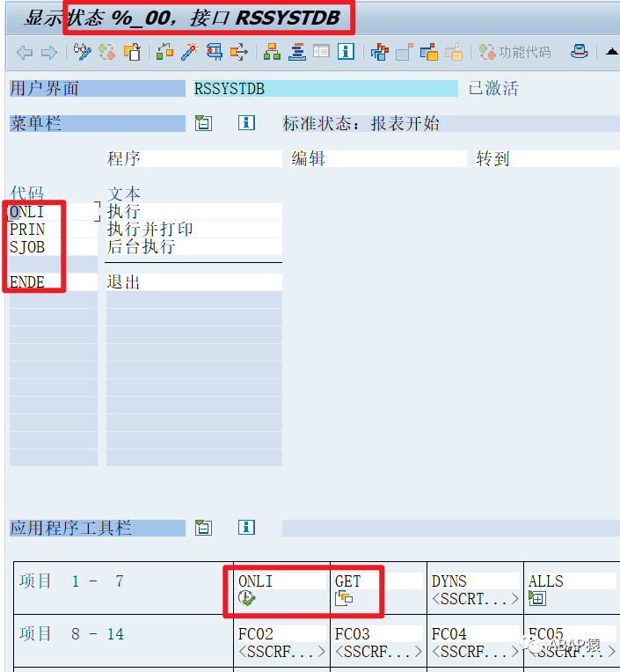Click the greyed gray-box toolbar icon
The image size is (620, 672).
coord(404,52)
